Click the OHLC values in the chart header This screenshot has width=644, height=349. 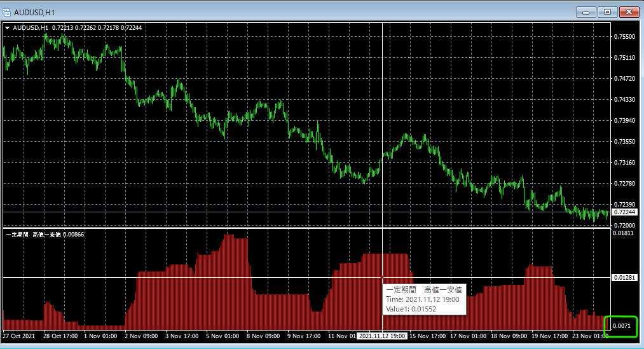click(96, 28)
